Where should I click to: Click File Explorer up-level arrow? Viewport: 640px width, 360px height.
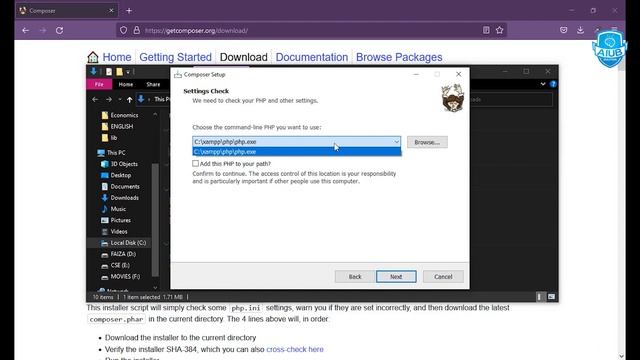click(x=129, y=99)
